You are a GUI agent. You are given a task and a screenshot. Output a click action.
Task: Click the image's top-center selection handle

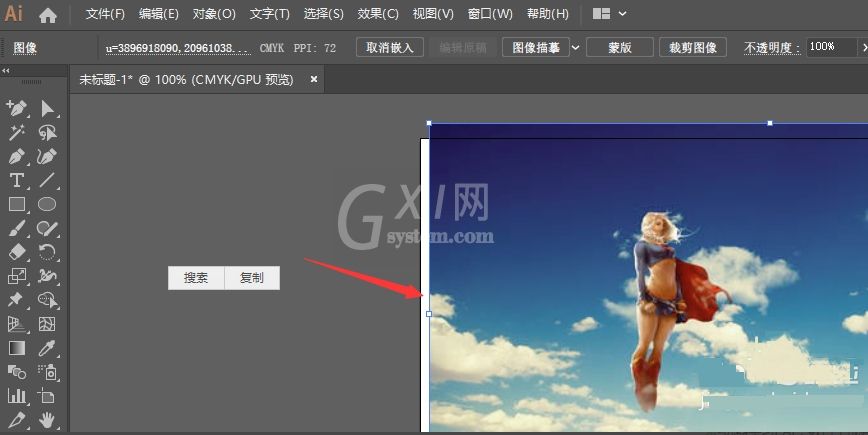pyautogui.click(x=769, y=123)
